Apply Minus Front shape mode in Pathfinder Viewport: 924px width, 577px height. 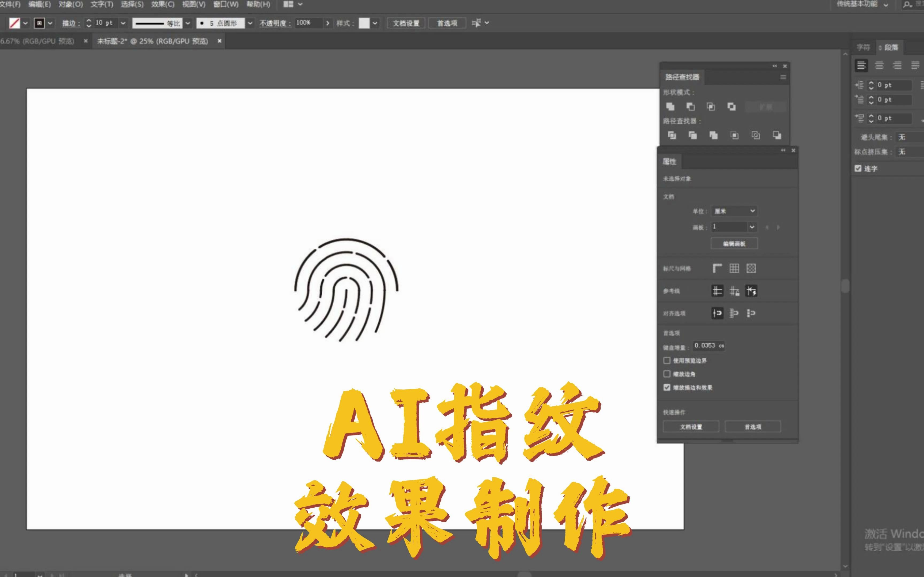tap(691, 107)
